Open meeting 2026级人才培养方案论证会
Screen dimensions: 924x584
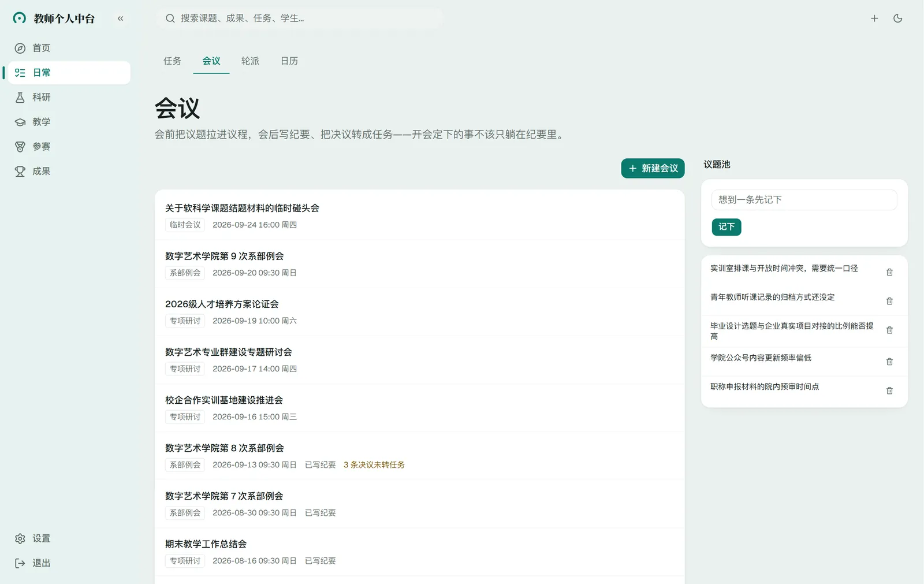420,311
